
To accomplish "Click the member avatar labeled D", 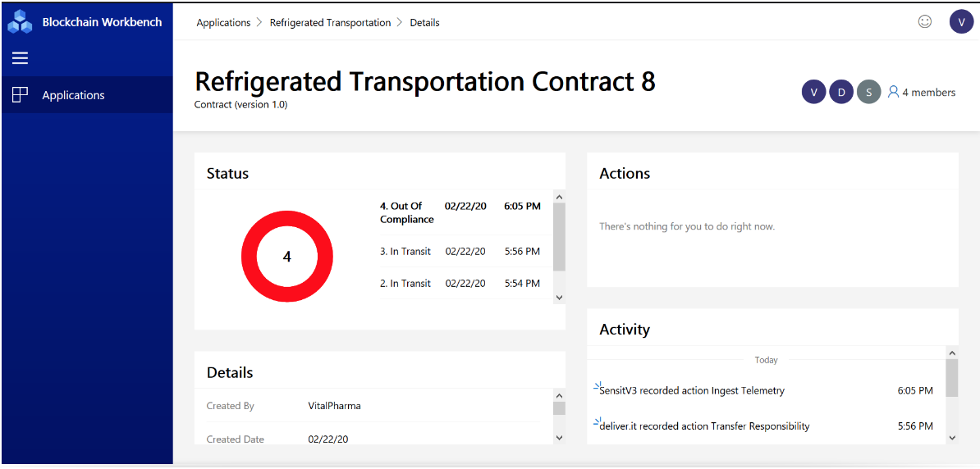I will point(841,93).
